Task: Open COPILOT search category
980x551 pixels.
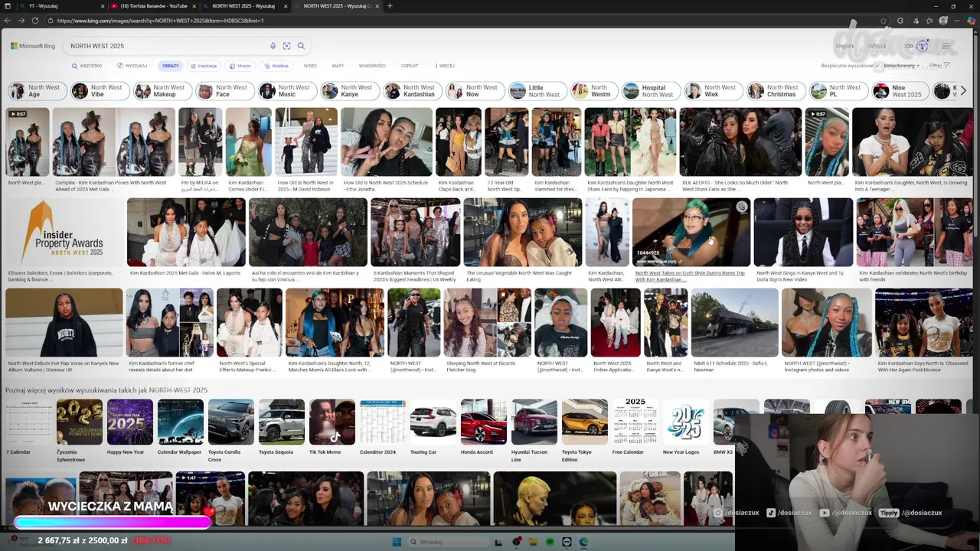Action: click(410, 66)
